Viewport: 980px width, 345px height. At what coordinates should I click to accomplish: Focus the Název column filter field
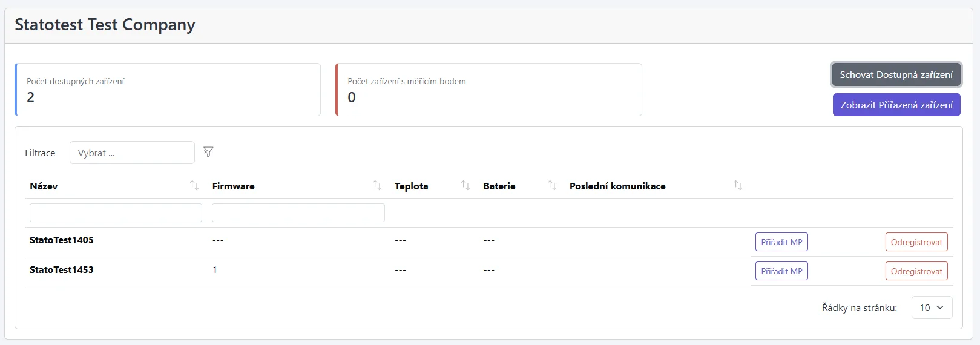[116, 213]
